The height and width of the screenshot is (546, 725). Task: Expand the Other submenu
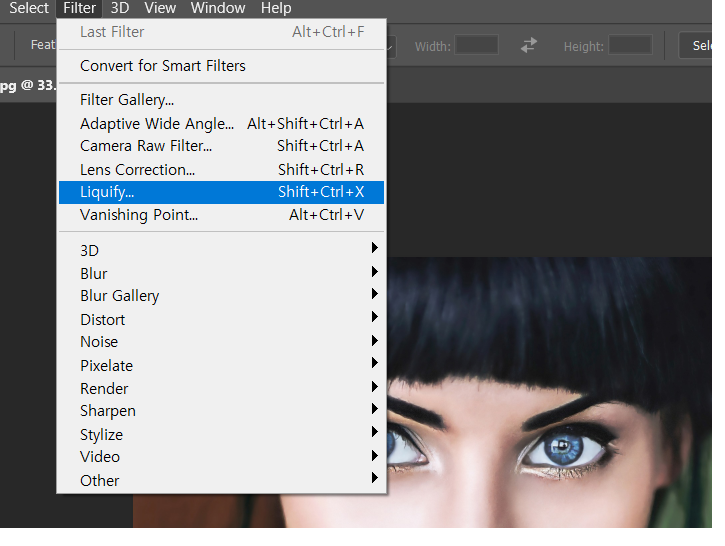click(x=221, y=480)
